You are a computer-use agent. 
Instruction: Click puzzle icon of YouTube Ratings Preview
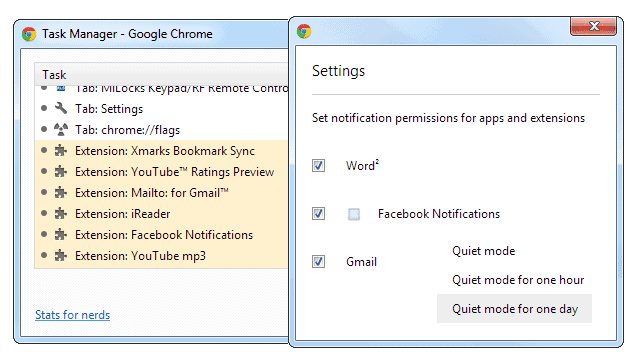(61, 171)
